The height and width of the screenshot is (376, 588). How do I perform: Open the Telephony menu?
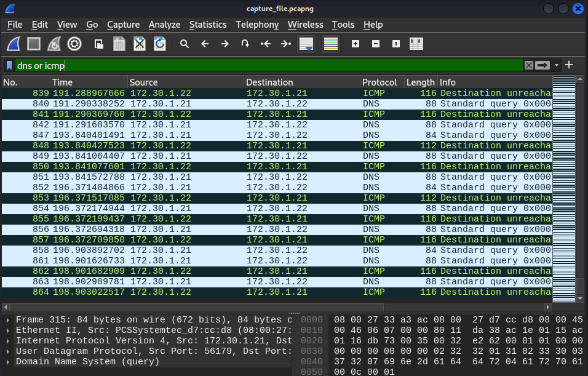click(257, 25)
